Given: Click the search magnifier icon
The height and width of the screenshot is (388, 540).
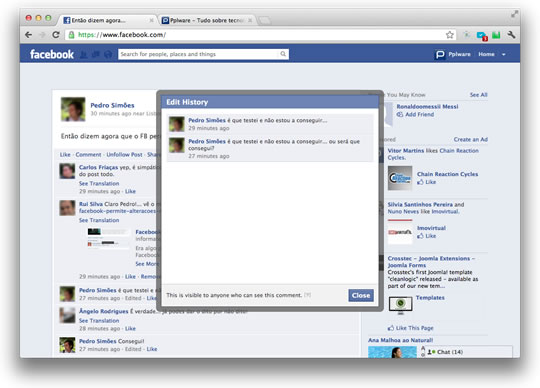Looking at the screenshot, I should click(x=283, y=54).
